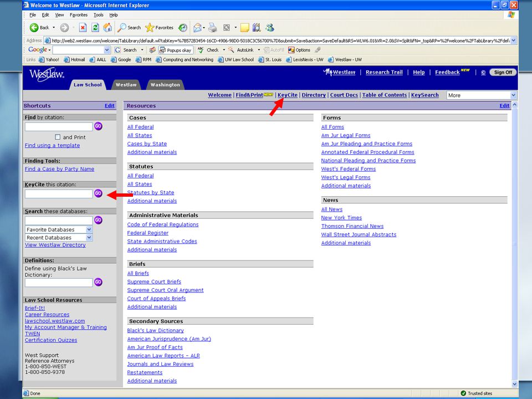Open Statutes by State link
Viewport: 532px width, 399px height.
[151, 192]
